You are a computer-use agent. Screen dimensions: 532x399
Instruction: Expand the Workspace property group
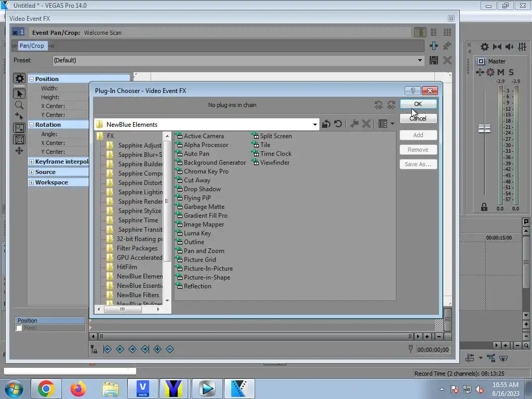[x=32, y=182]
